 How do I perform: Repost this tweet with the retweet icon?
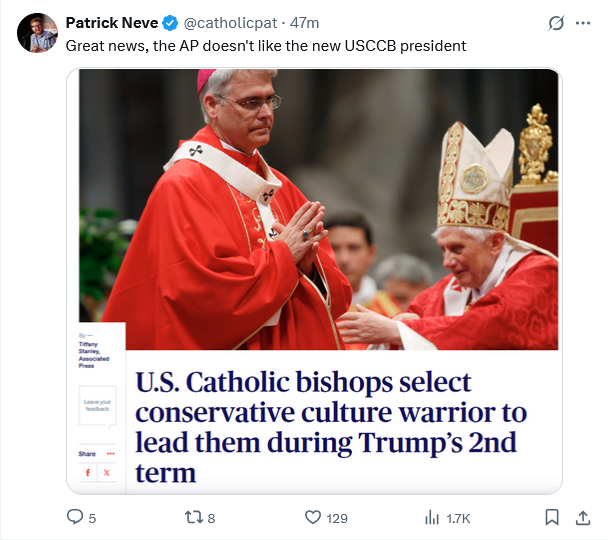point(191,517)
